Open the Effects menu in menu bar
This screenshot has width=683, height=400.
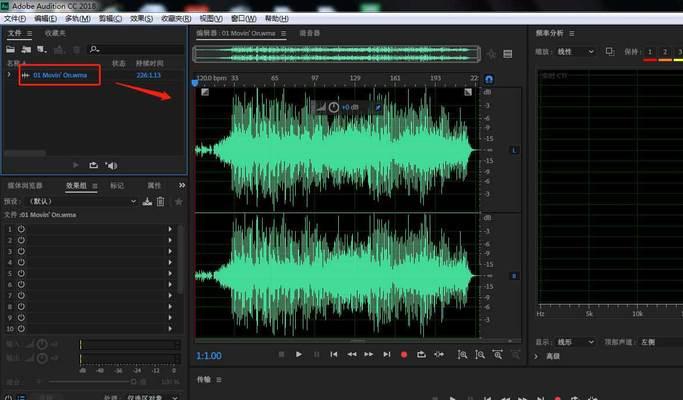[x=142, y=19]
